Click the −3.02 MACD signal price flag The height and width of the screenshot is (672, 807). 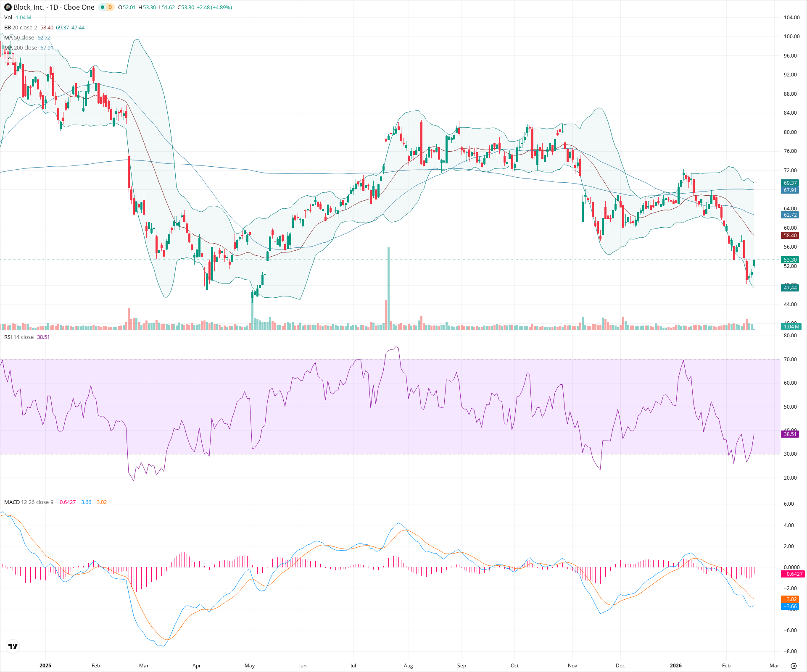pyautogui.click(x=790, y=599)
